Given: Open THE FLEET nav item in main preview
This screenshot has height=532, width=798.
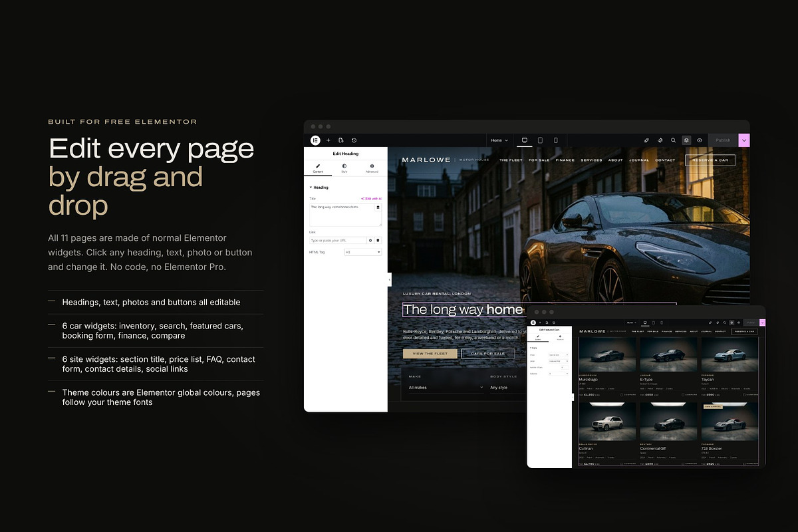Looking at the screenshot, I should coord(511,160).
